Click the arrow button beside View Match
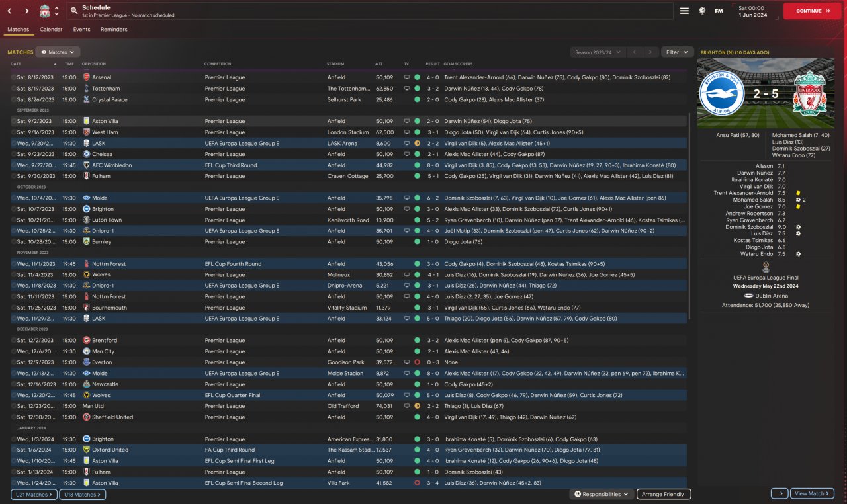847x504 pixels. [780, 493]
